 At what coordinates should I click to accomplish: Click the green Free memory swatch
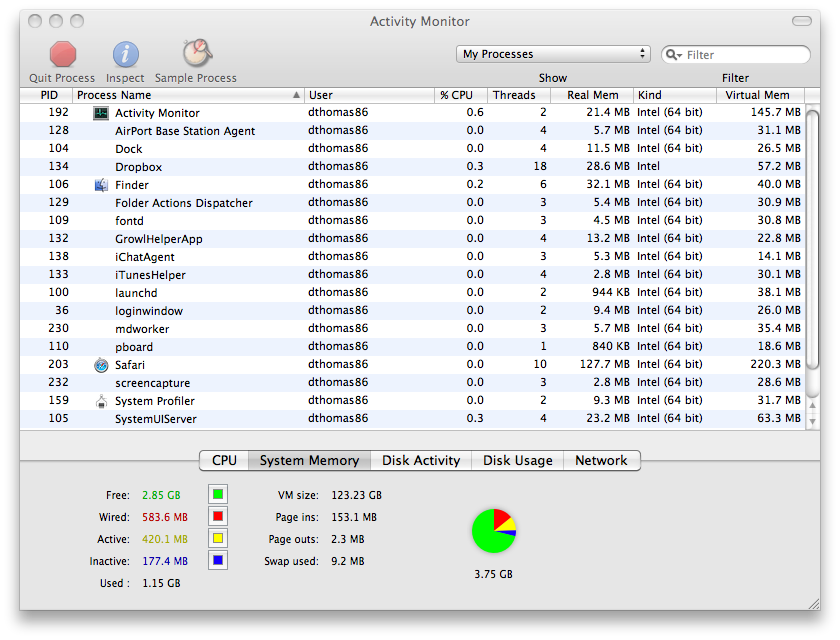[218, 494]
